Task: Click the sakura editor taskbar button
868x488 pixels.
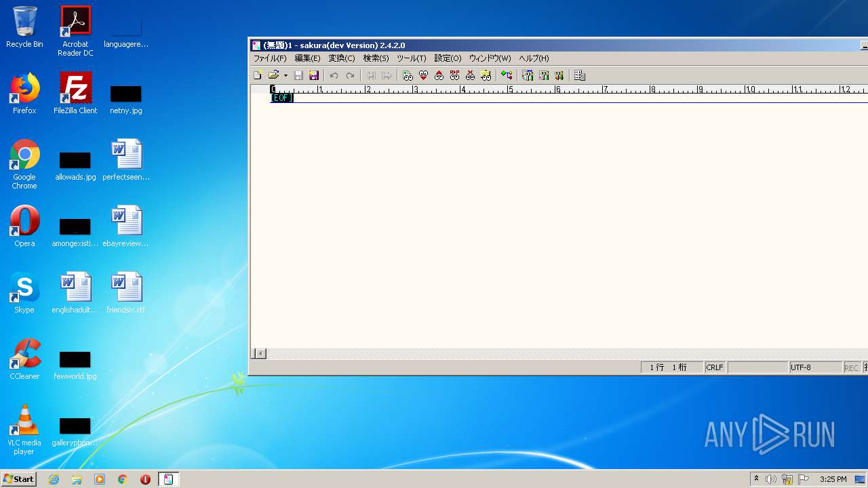Action: (x=169, y=479)
